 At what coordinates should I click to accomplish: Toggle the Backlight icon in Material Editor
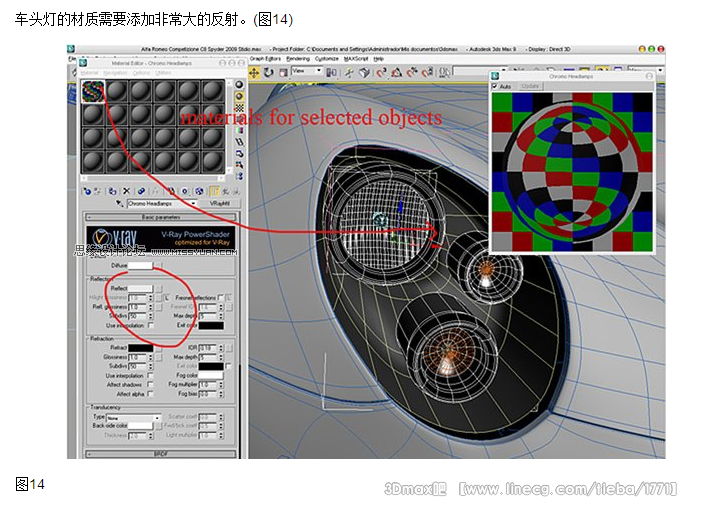coord(240,96)
